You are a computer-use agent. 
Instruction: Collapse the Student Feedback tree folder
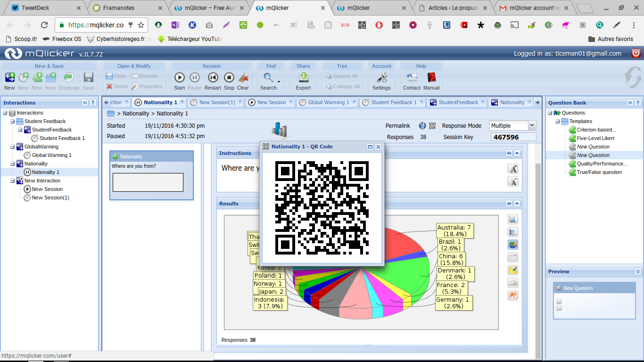coord(13,122)
